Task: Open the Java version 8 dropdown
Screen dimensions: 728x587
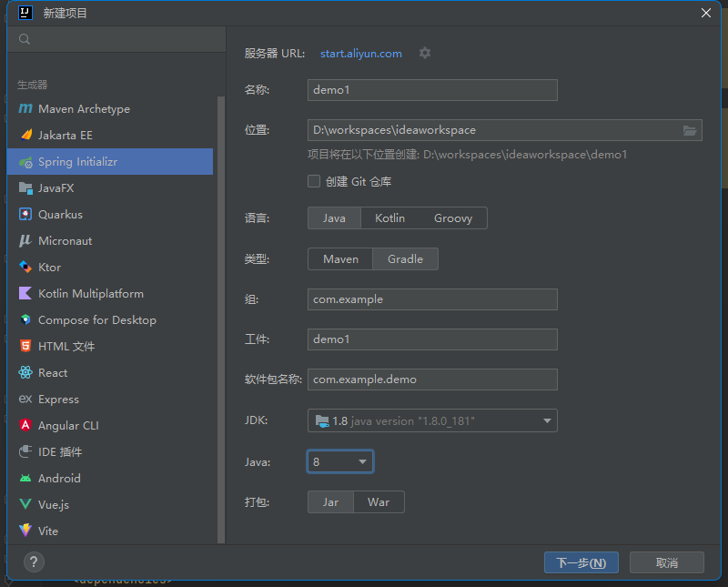Action: 340,461
